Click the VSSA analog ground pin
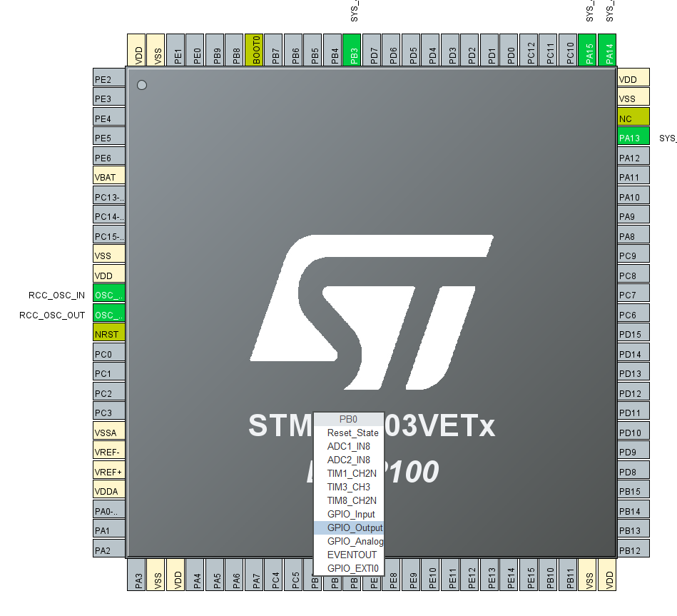 point(108,432)
